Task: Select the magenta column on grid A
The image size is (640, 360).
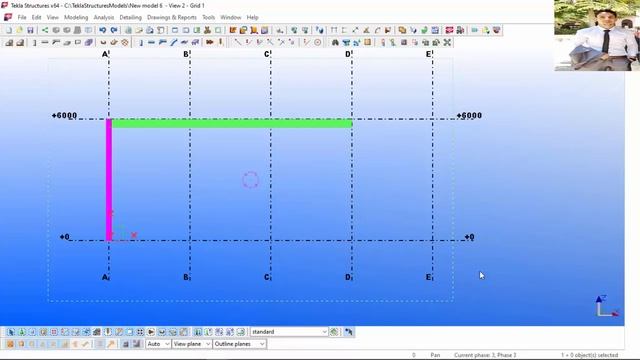Action: click(109, 180)
